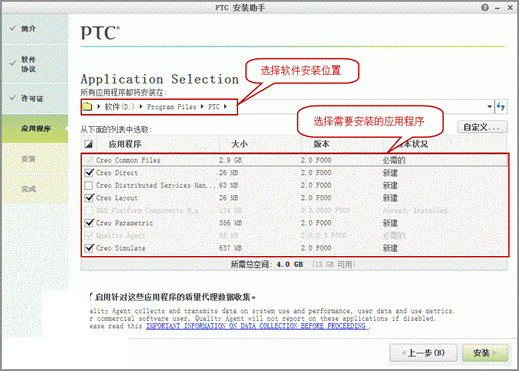Click the 自定义... button
The width and height of the screenshot is (519, 371).
click(482, 127)
